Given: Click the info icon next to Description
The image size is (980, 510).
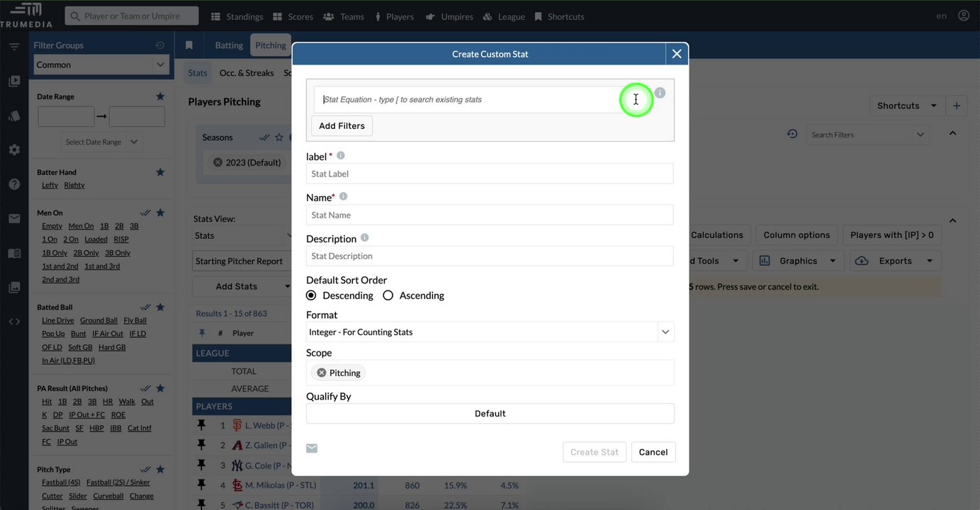Looking at the screenshot, I should pos(365,238).
